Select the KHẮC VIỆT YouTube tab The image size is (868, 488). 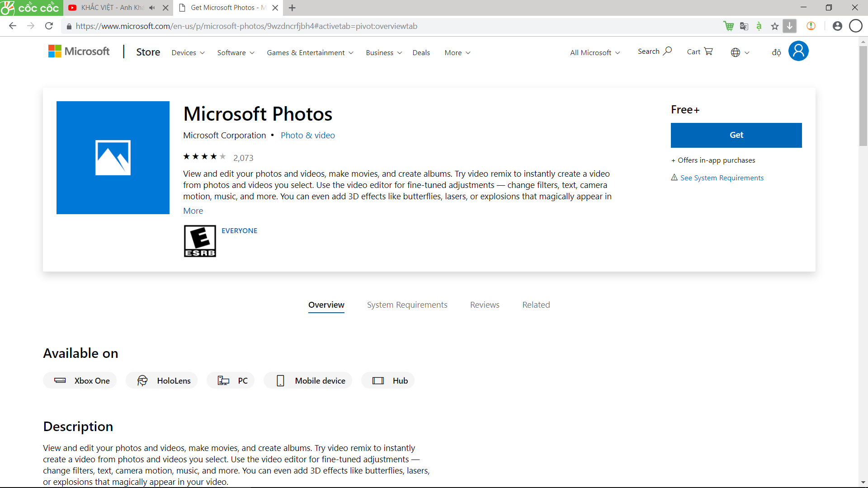click(x=112, y=8)
